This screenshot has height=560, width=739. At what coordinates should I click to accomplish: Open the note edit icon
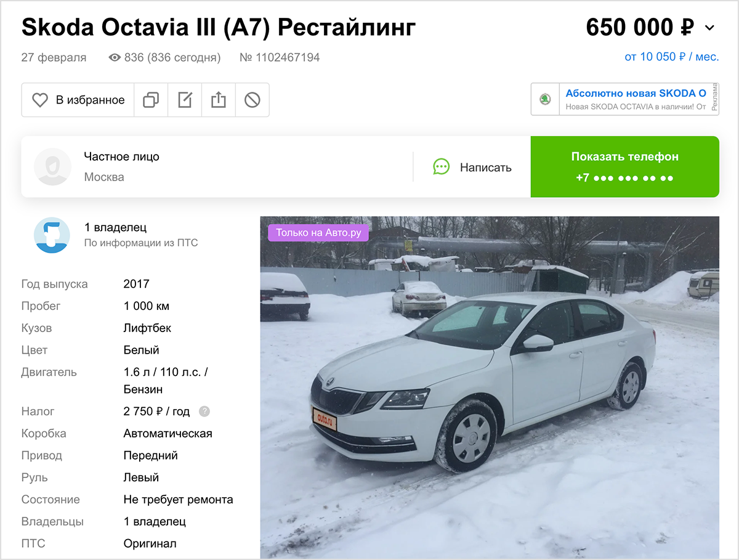[x=185, y=100]
